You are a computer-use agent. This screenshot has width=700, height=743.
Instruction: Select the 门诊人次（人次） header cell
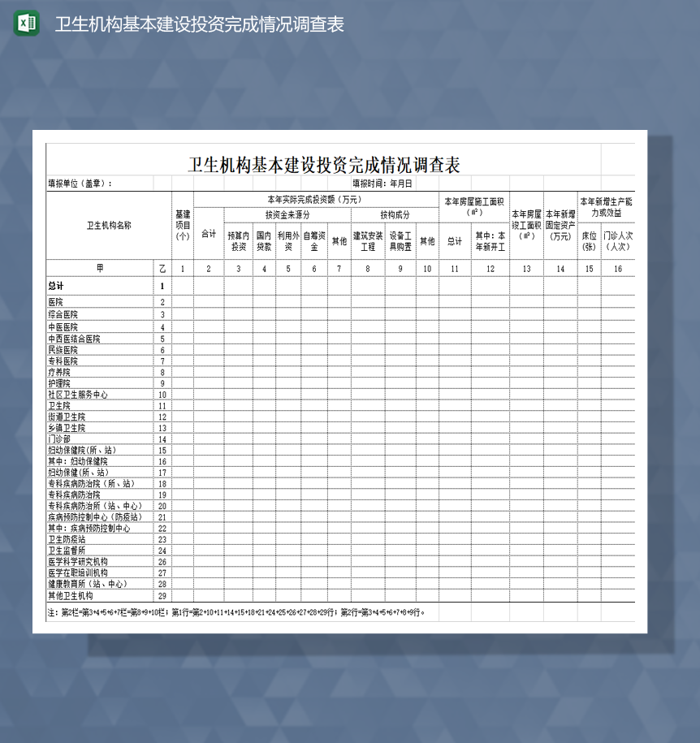[x=616, y=241]
